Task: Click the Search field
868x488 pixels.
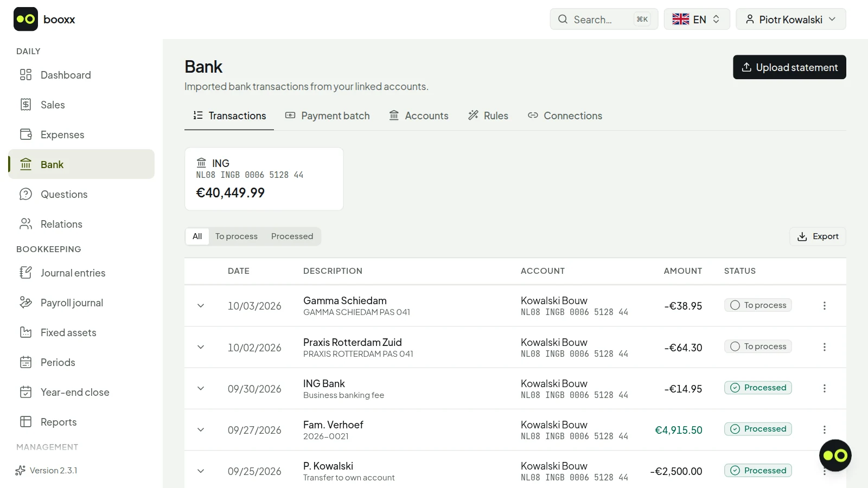Action: 604,19
